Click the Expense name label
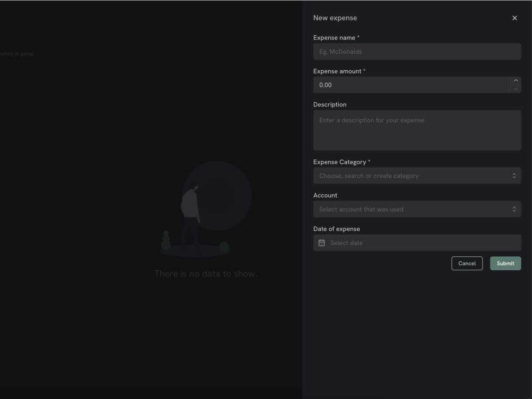 tap(334, 38)
